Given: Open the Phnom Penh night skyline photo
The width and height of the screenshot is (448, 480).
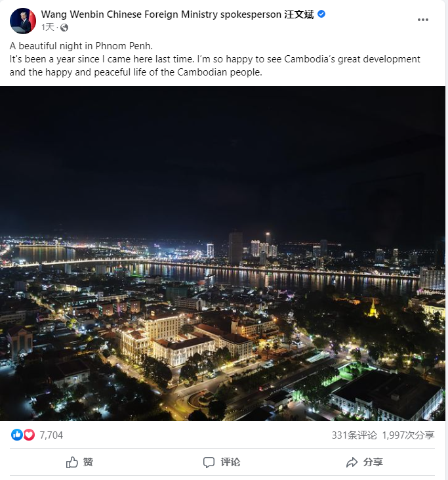Looking at the screenshot, I should tap(222, 253).
